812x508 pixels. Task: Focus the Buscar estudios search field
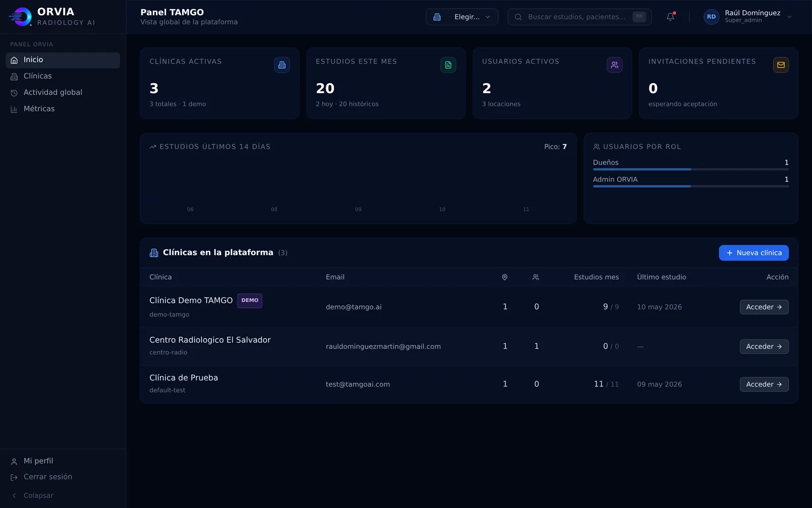pyautogui.click(x=580, y=17)
